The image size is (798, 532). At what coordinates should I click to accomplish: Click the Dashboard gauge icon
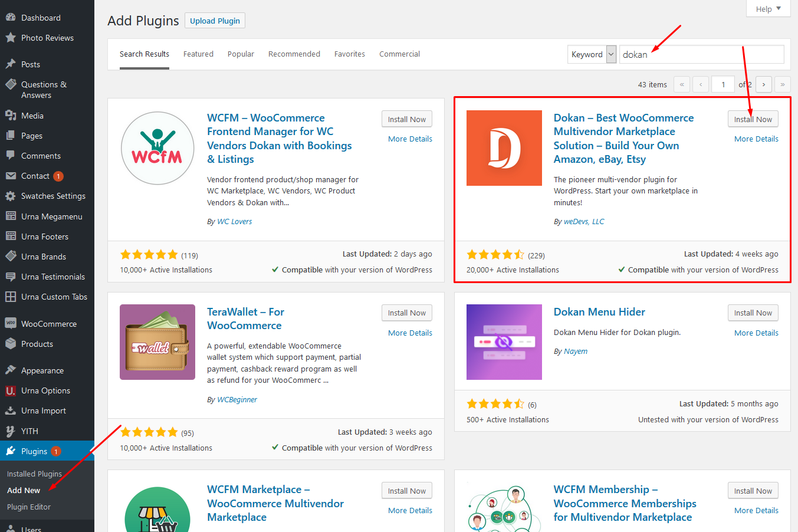(x=11, y=18)
